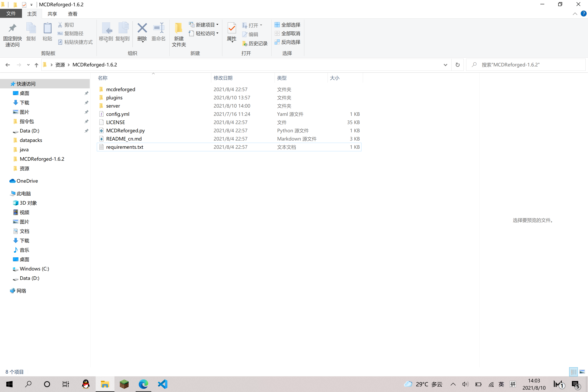Switch to the 查看 ribbon tab
The width and height of the screenshot is (588, 392).
[73, 14]
